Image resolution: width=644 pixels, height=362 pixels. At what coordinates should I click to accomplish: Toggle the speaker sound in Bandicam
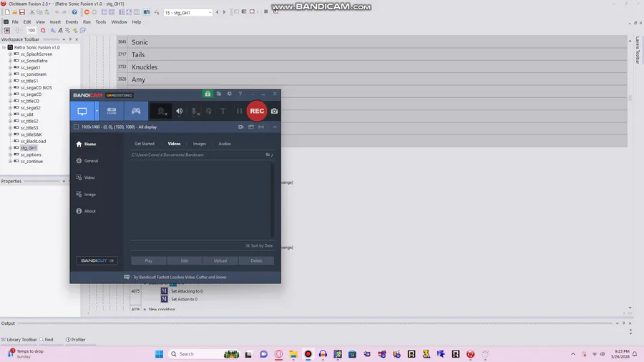(180, 111)
